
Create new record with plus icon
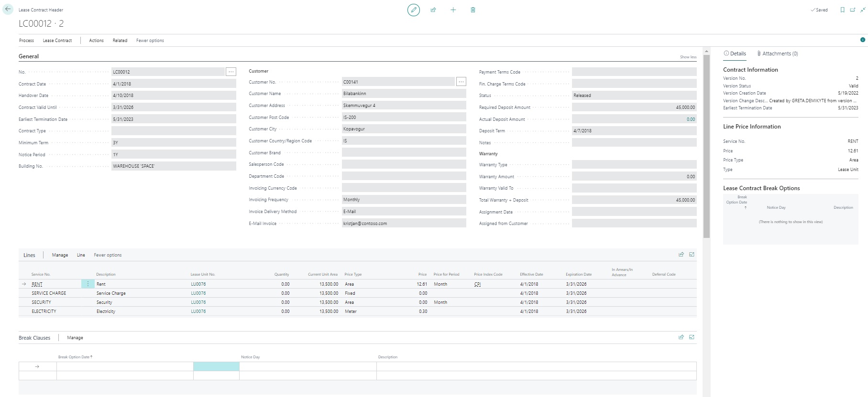point(453,10)
